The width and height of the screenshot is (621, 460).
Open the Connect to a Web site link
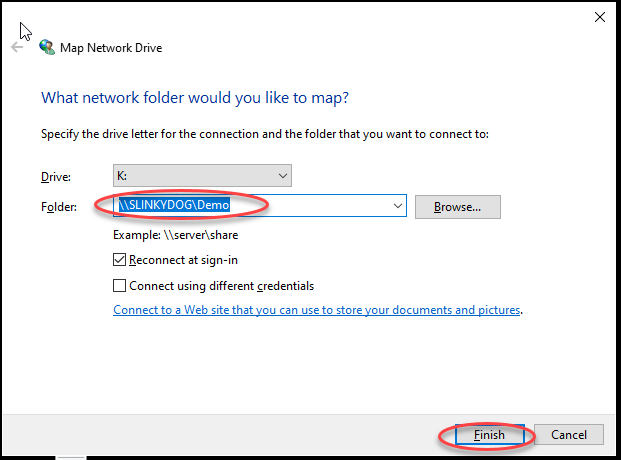point(316,309)
